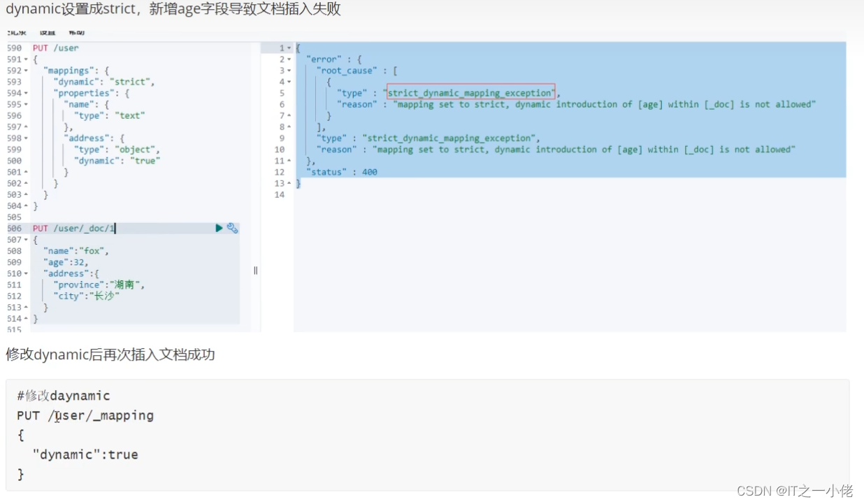Collapse the properties block at line 594

coord(26,93)
